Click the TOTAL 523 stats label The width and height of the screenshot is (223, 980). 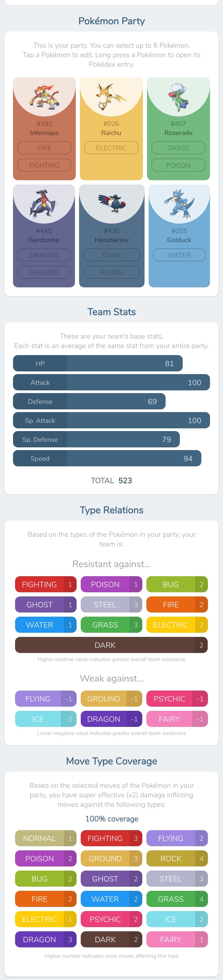pos(111,480)
